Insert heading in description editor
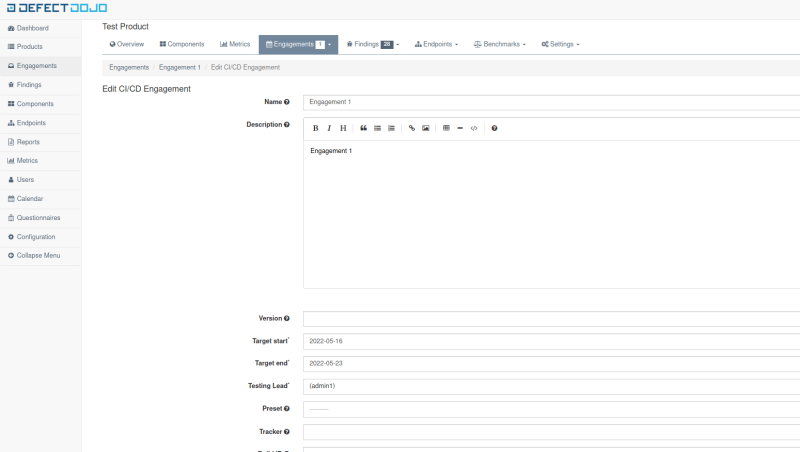This screenshot has height=452, width=800. pyautogui.click(x=343, y=129)
